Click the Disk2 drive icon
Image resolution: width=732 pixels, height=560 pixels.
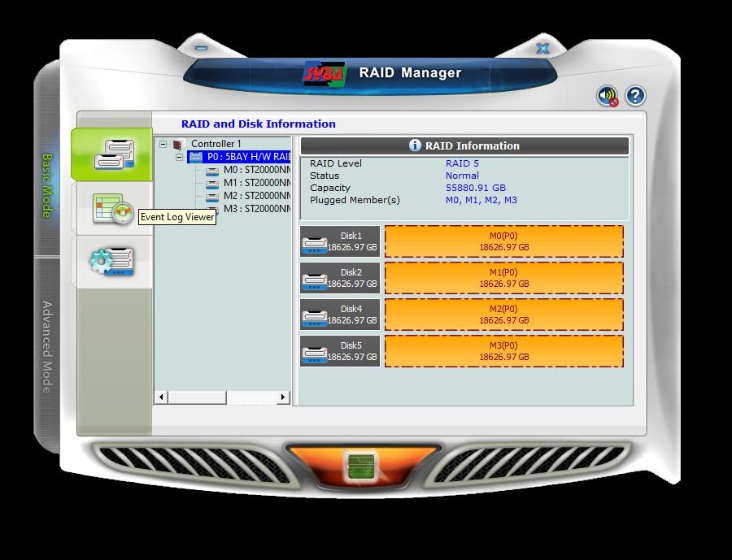(314, 280)
